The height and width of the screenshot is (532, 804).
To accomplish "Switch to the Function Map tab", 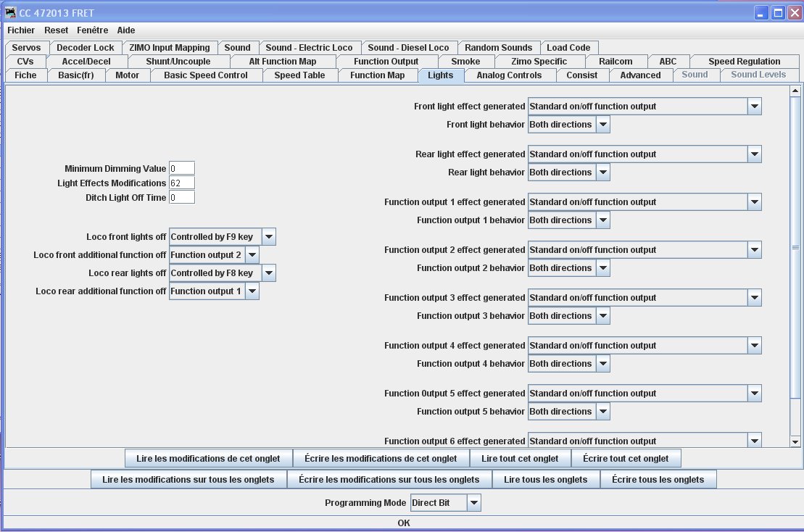I will pos(378,75).
